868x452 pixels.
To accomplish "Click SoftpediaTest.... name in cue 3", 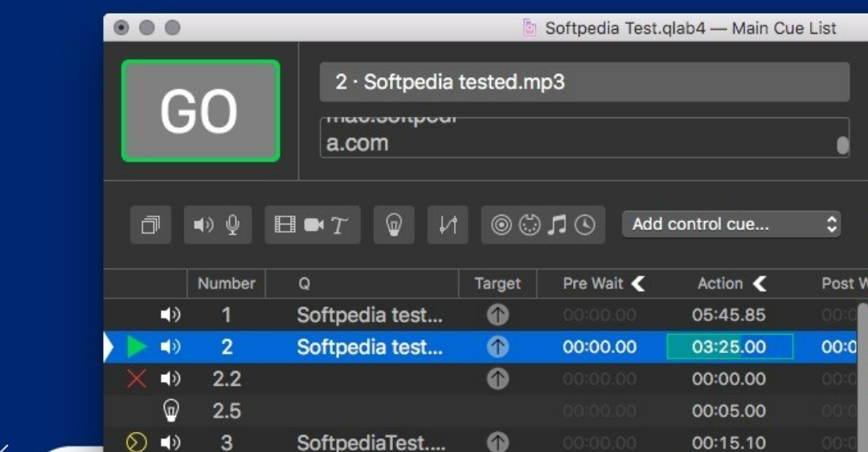I will pos(371,442).
